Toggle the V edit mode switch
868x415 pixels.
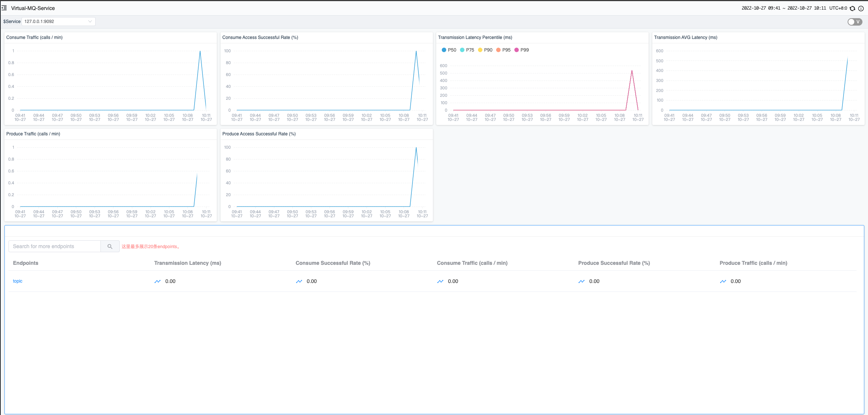click(855, 22)
